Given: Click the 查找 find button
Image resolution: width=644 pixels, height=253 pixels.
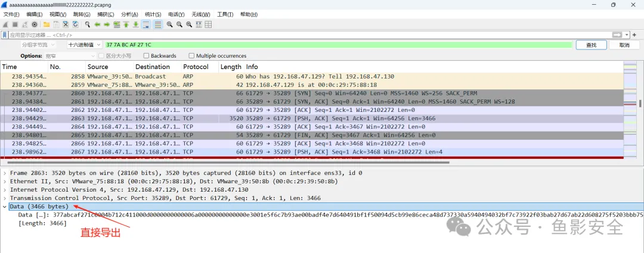Looking at the screenshot, I should 591,45.
